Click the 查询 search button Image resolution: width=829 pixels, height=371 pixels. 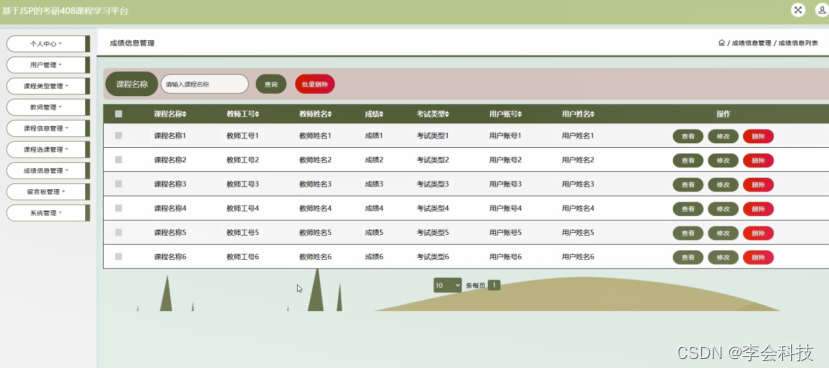point(271,84)
